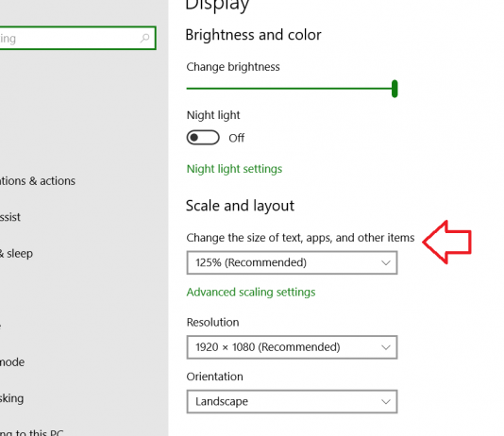The image size is (504, 436).
Task: Focus the settings search input field
Action: point(77,38)
